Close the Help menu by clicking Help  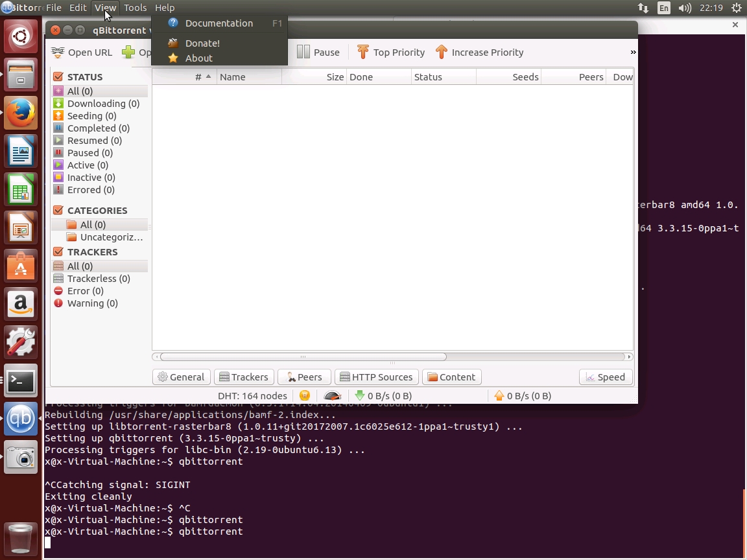tap(165, 8)
